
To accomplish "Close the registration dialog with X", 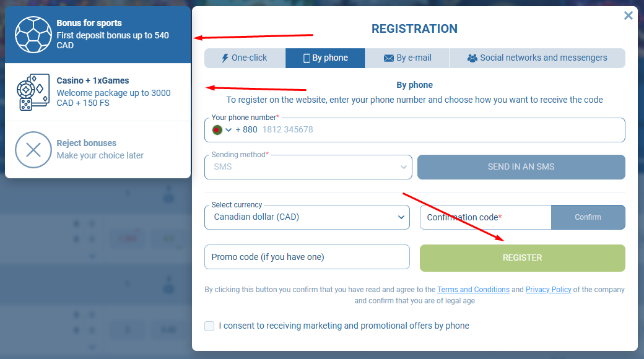I will click(x=628, y=15).
